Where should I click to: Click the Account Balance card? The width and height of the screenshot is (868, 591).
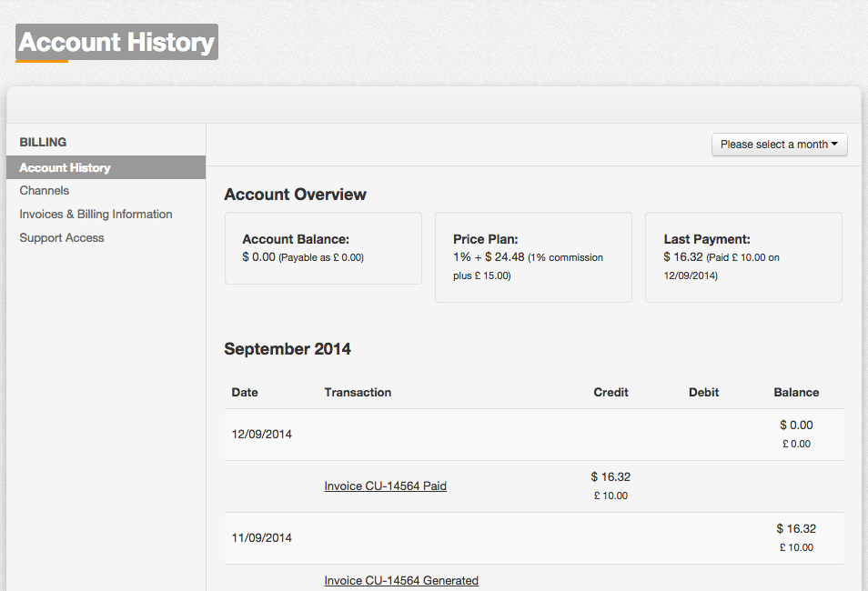(323, 248)
